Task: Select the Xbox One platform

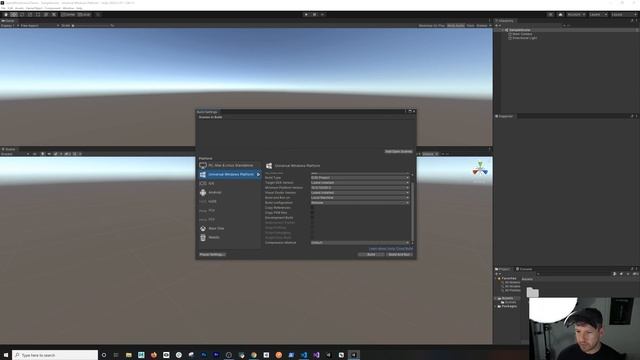Action: 229,228
